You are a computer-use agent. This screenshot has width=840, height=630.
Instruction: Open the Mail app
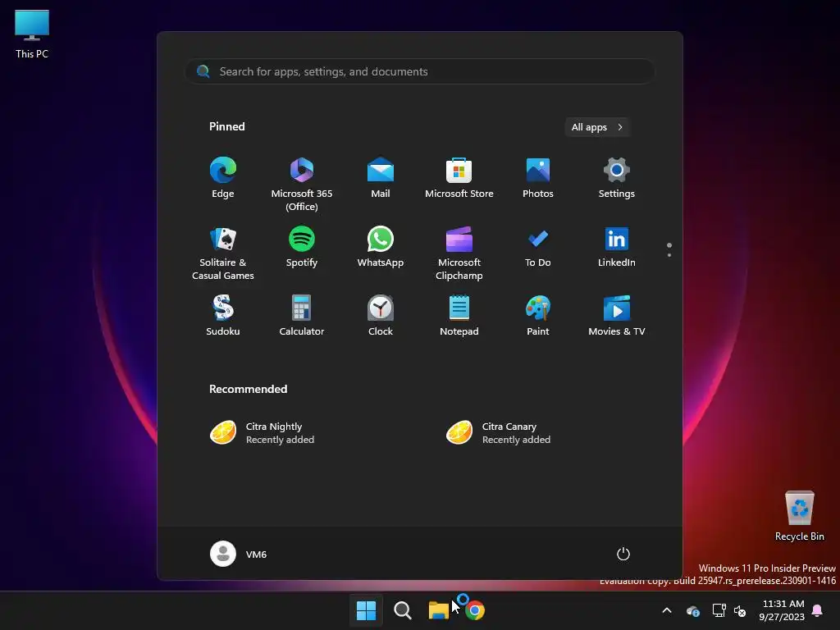381,178
